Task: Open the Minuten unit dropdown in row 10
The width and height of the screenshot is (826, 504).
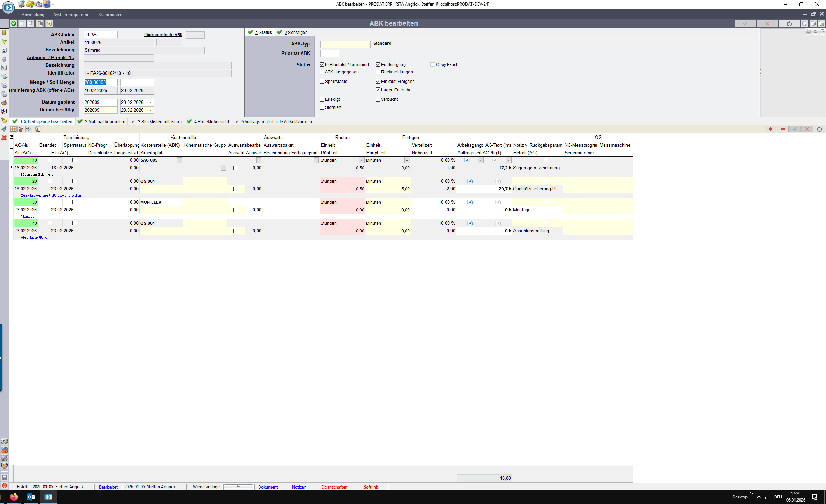Action: [x=407, y=160]
